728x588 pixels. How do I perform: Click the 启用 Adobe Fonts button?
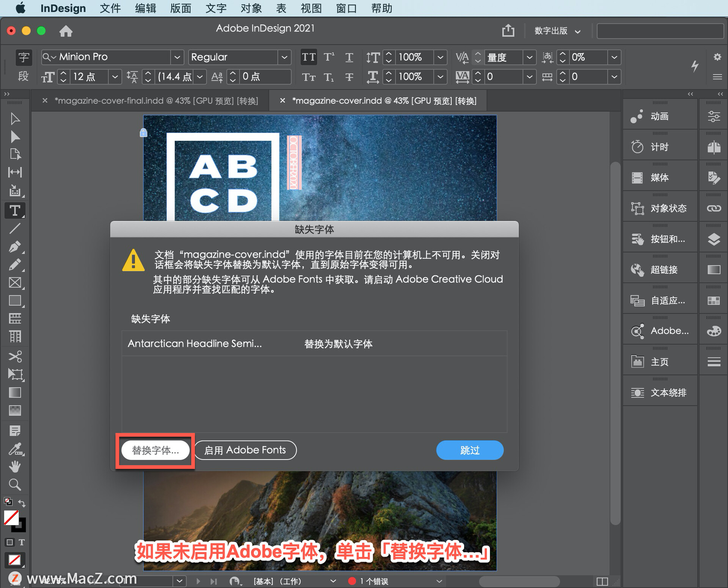click(x=245, y=450)
